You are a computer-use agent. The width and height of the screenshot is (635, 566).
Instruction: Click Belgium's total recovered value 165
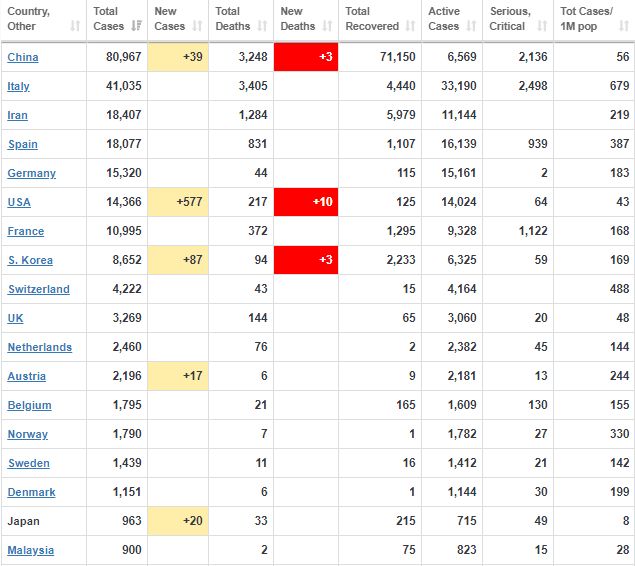coord(406,405)
